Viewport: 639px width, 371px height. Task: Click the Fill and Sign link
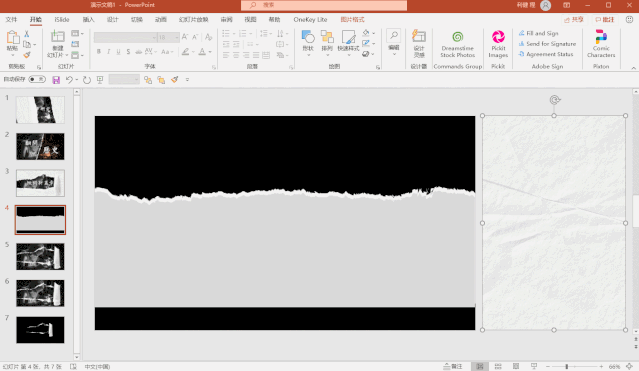point(538,33)
